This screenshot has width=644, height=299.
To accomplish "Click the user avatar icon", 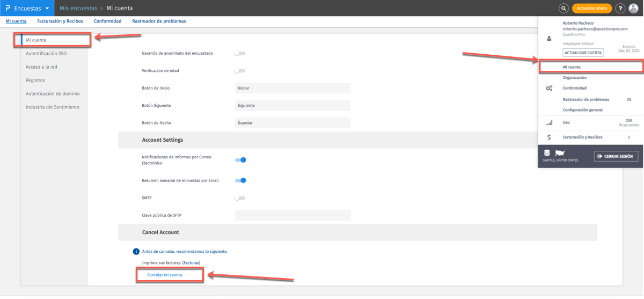I will tap(633, 8).
